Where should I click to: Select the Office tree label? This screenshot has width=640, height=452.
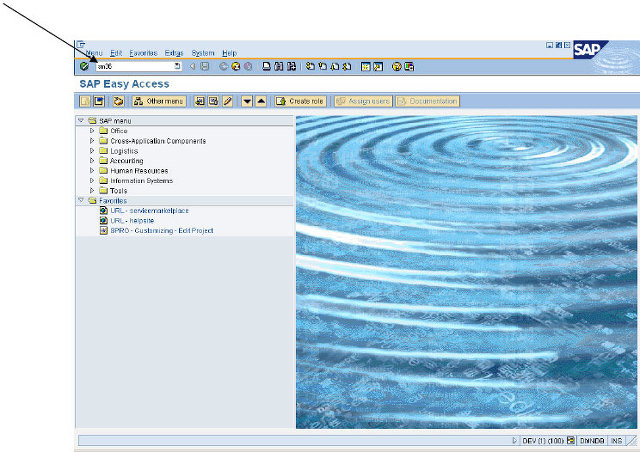click(119, 131)
